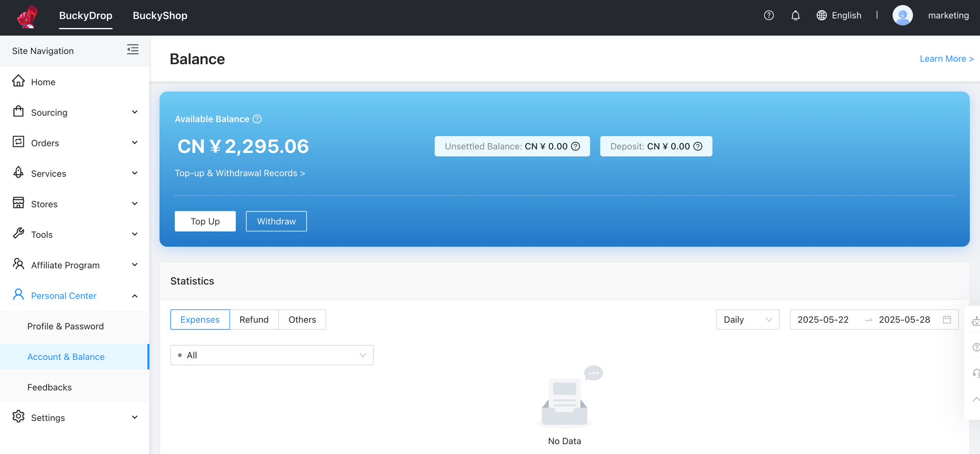Viewport: 980px width, 454px height.
Task: Click the Statistics section heading
Action: (192, 281)
